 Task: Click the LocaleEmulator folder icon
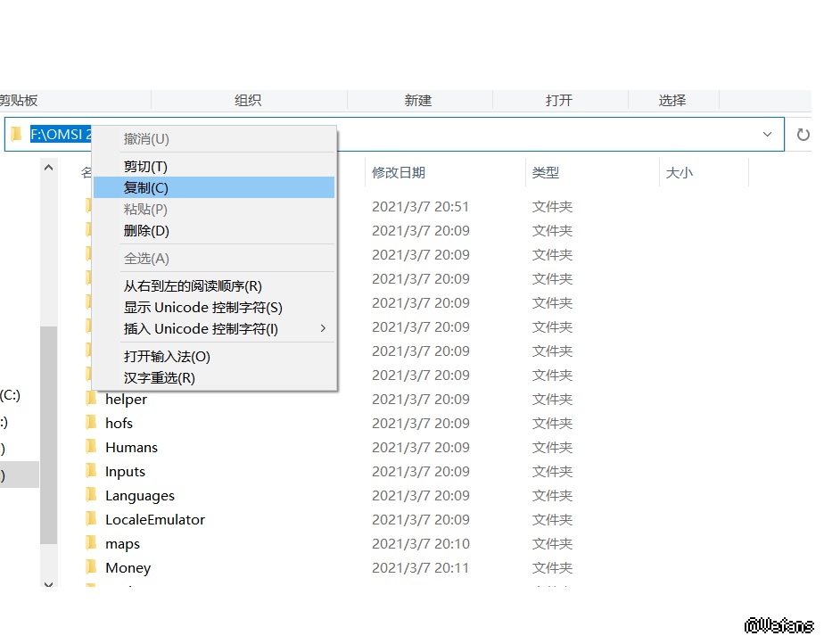tap(90, 519)
